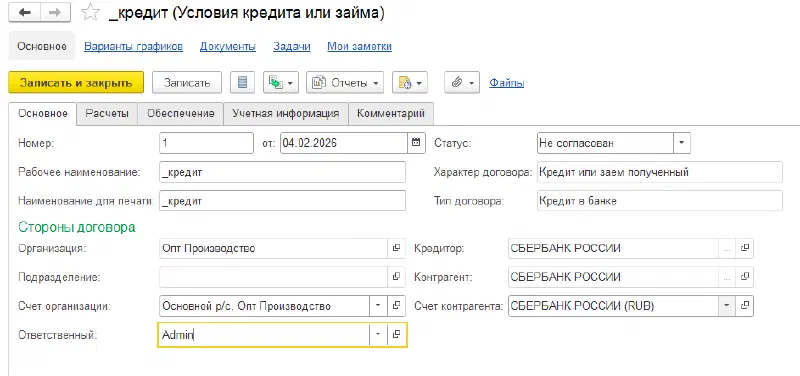Go back with the left arrow button

24,13
